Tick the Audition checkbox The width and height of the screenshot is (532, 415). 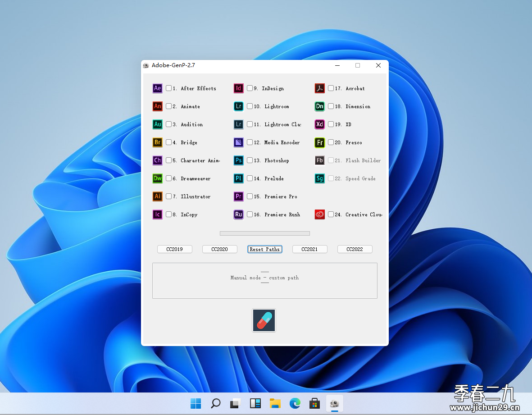(x=168, y=124)
